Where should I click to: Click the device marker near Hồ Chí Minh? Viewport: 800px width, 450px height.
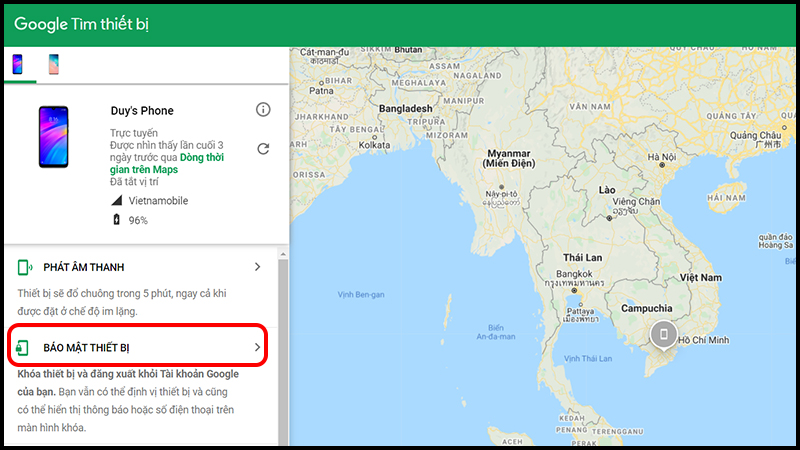click(663, 334)
